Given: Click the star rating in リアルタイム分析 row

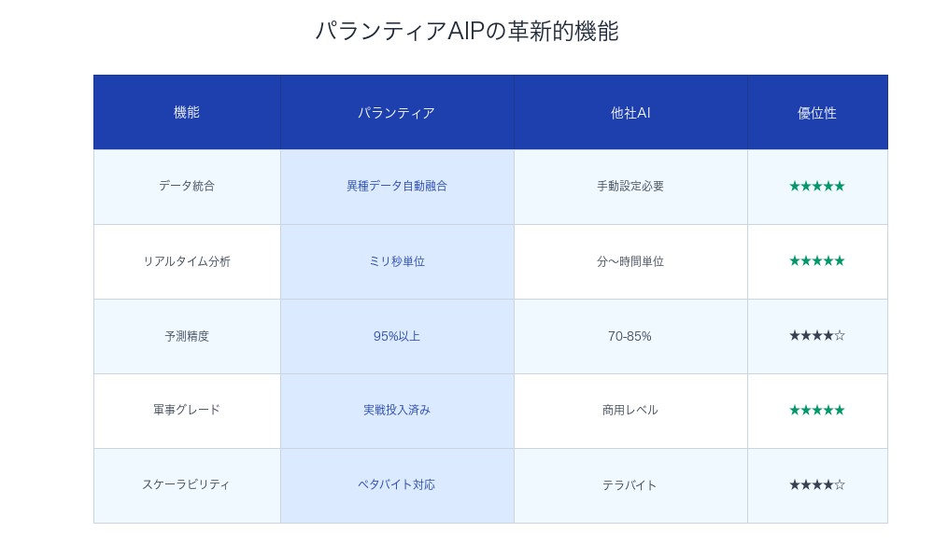Looking at the screenshot, I should pos(817,260).
